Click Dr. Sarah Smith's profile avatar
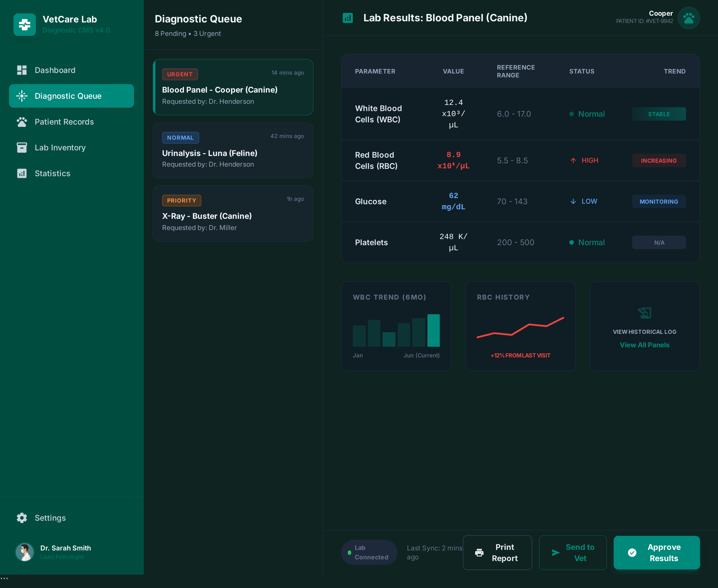 pos(25,552)
